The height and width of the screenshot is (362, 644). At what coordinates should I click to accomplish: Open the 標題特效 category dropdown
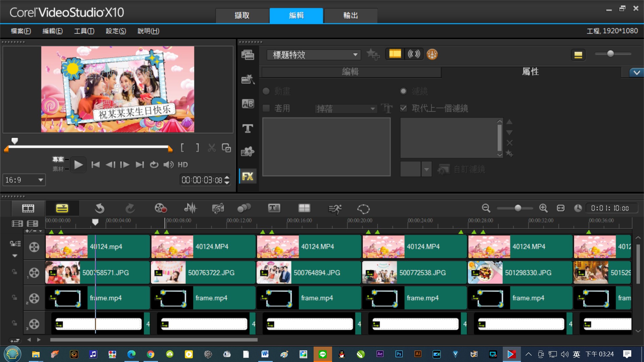pyautogui.click(x=314, y=55)
